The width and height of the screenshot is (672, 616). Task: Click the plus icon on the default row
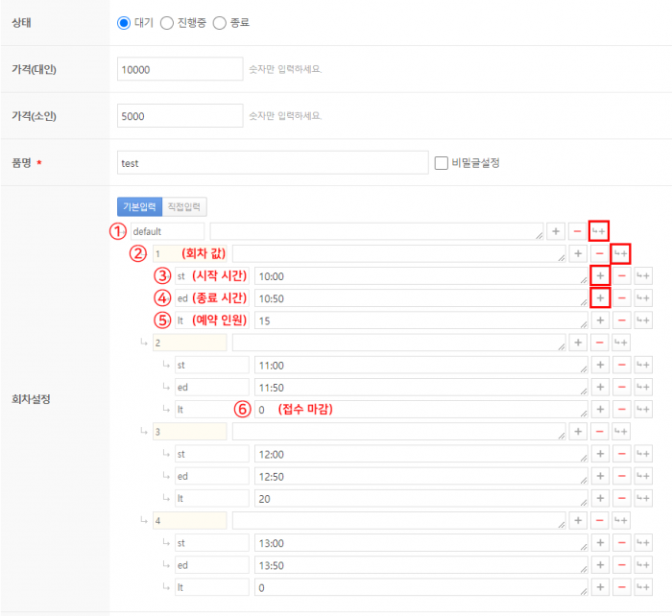[555, 231]
